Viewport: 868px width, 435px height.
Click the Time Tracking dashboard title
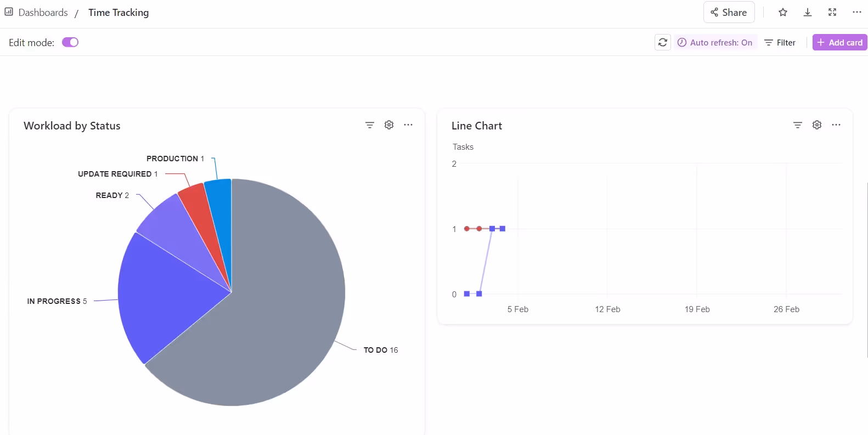(x=119, y=12)
